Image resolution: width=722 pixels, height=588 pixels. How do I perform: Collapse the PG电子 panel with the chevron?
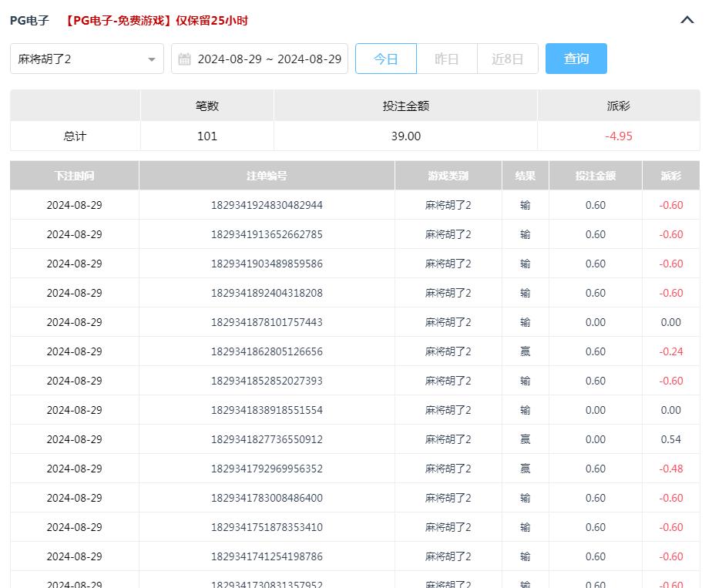click(687, 19)
